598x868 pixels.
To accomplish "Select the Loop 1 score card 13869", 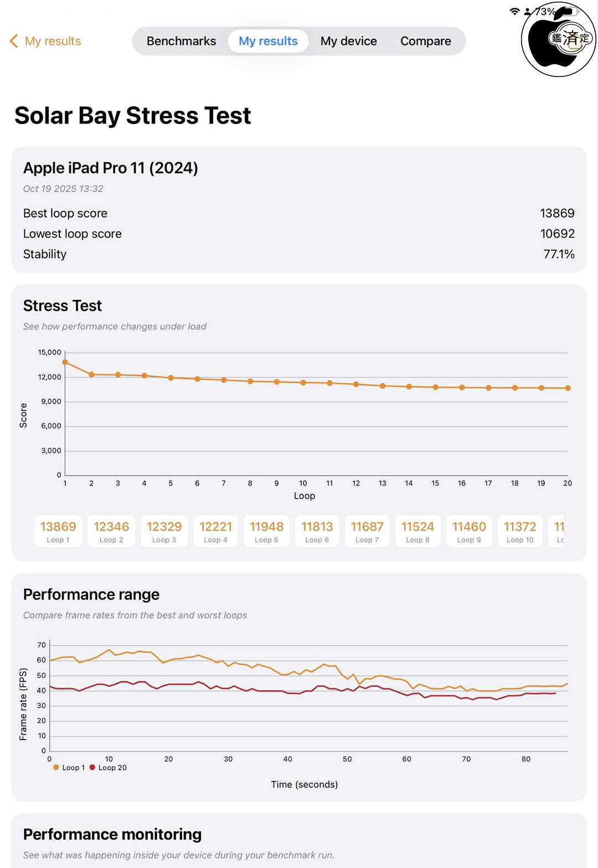I will [x=58, y=531].
